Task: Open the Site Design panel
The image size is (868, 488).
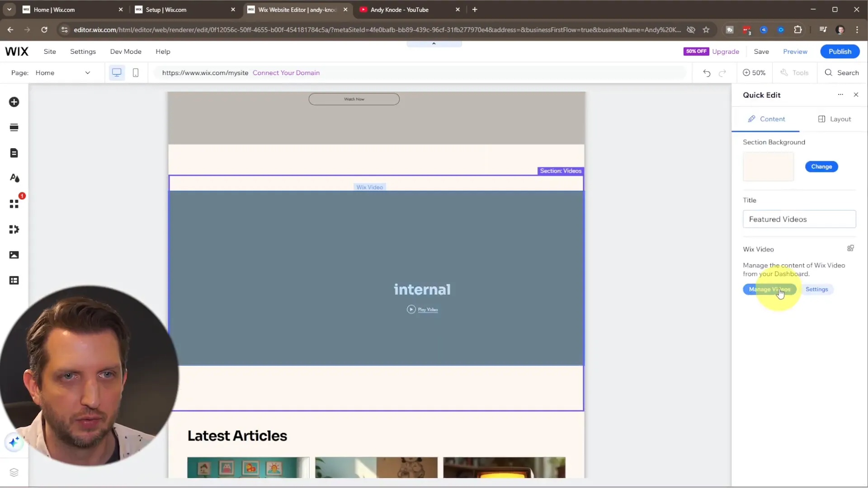Action: (14, 178)
